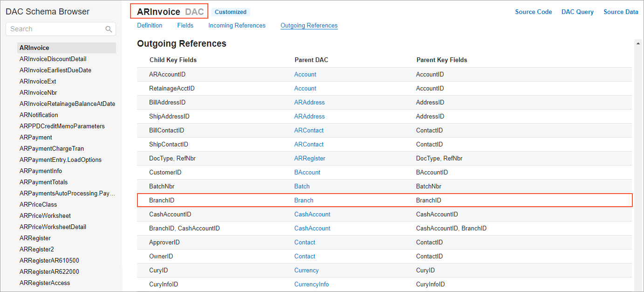Click the search magnifier icon
Image resolution: width=644 pixels, height=292 pixels.
tap(109, 29)
